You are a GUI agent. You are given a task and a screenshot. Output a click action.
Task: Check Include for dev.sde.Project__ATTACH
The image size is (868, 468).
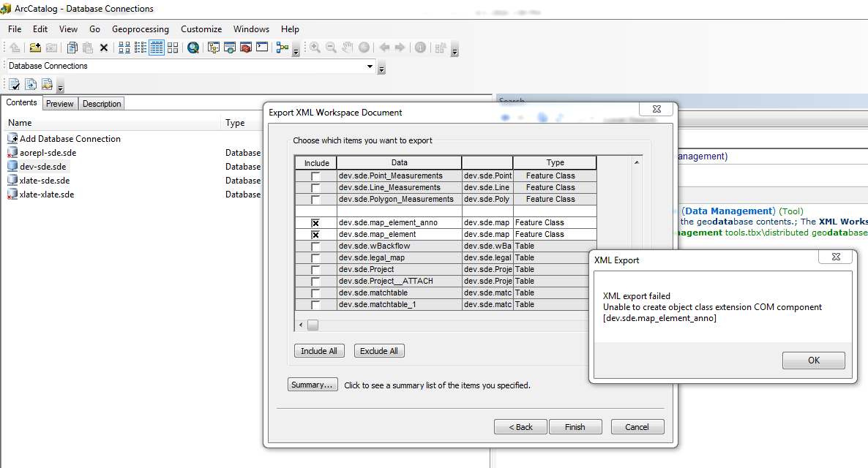click(315, 281)
